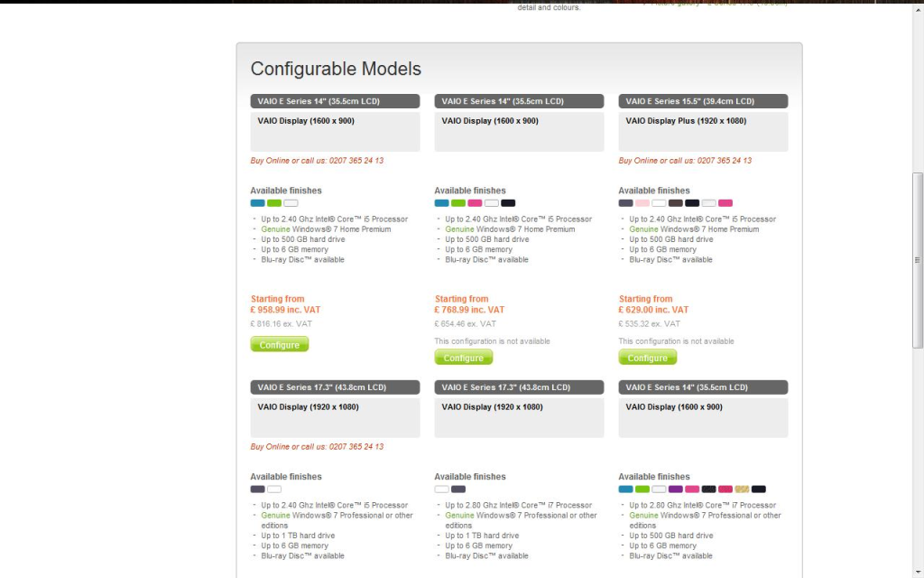Pick the purple finish on the 14" i7 model
The image size is (924, 578).
675,489
